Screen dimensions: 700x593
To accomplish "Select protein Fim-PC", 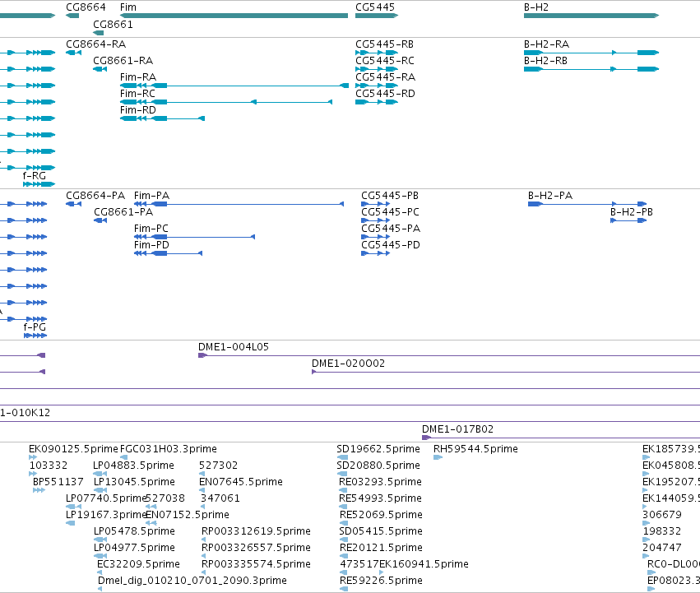I will coord(151,229).
